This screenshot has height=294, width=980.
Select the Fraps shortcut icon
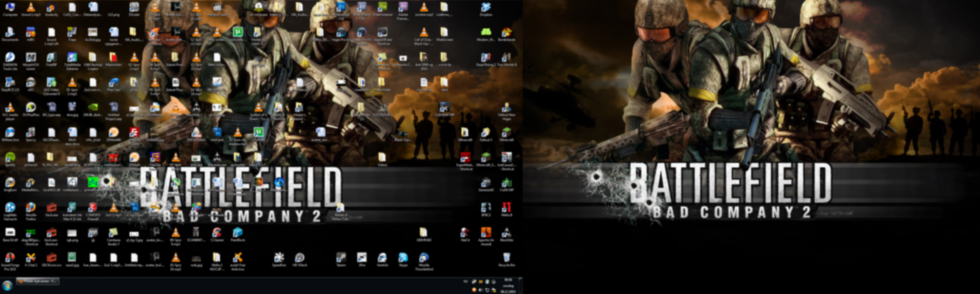(72, 35)
